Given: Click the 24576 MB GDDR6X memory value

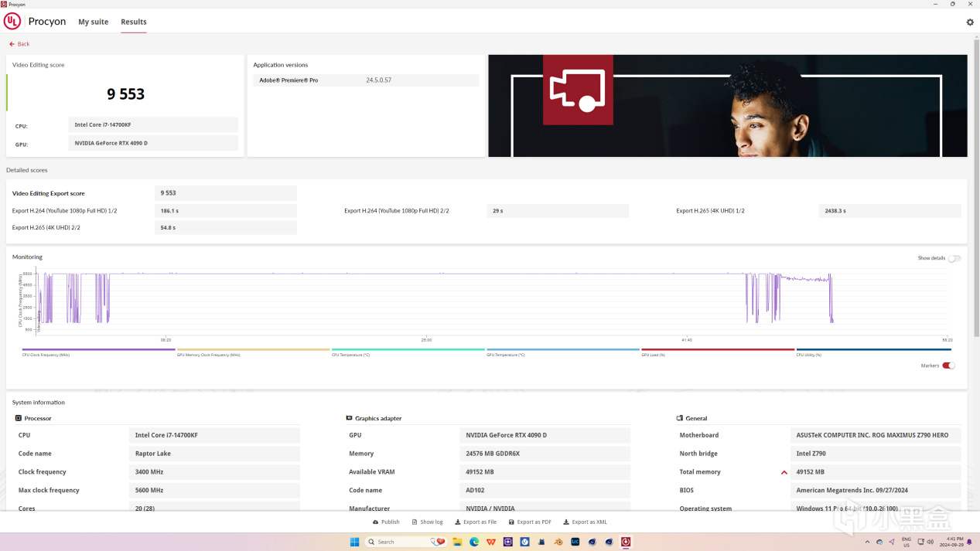Looking at the screenshot, I should [545, 454].
